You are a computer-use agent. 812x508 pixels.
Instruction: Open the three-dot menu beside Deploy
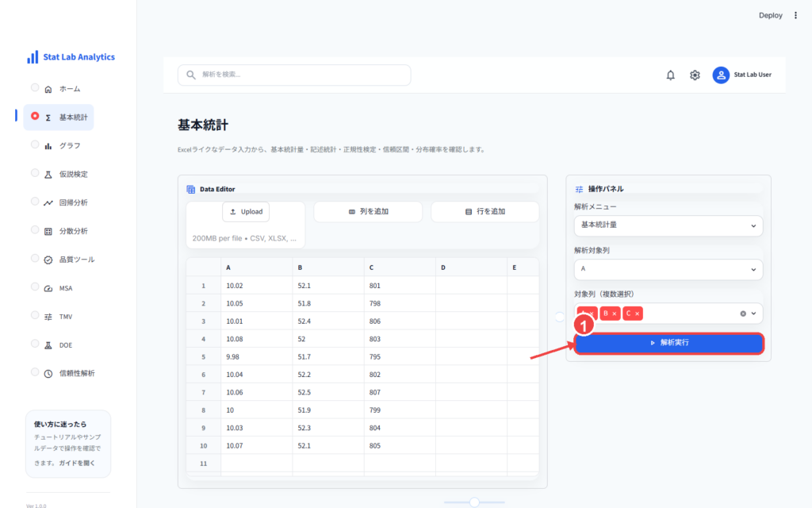pos(796,16)
